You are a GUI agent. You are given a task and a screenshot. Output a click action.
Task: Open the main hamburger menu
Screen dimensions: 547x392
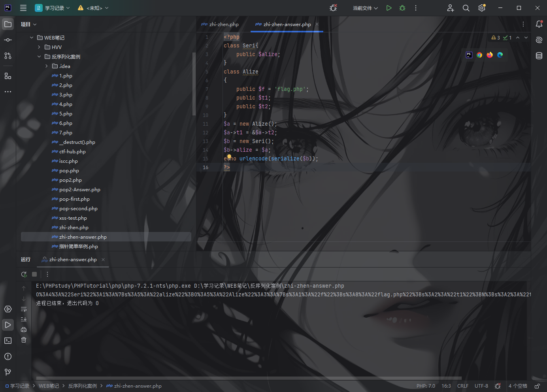(x=23, y=8)
